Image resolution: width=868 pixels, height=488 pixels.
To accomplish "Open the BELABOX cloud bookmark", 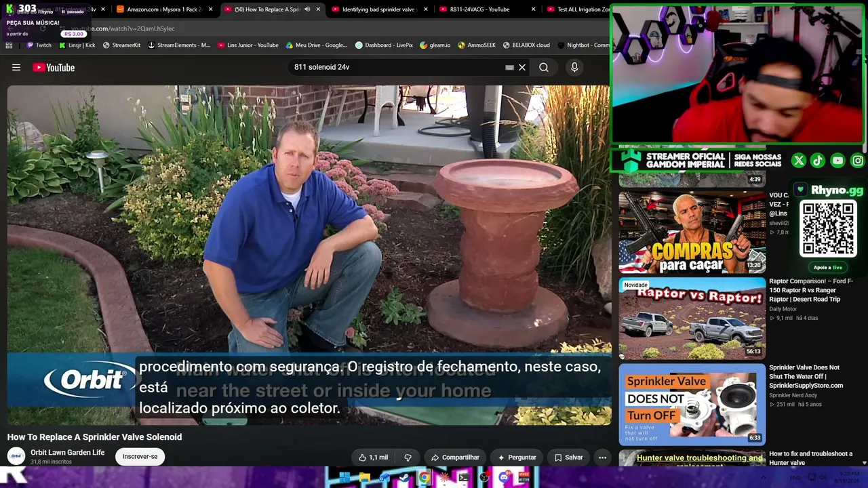I will 526,45.
